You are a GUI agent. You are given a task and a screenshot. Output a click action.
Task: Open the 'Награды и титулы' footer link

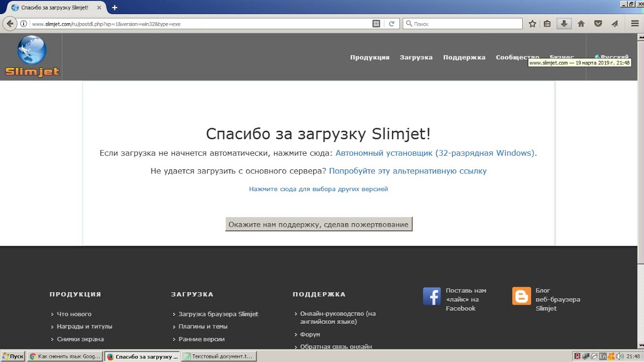coord(85,326)
